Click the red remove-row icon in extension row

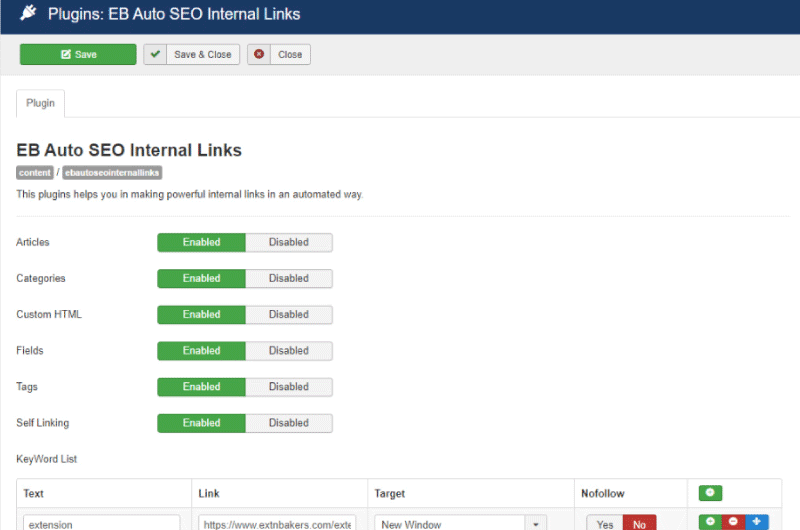[733, 522]
